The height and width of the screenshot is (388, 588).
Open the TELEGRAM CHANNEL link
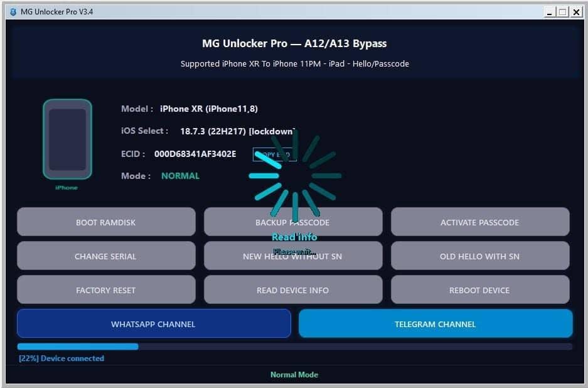pyautogui.click(x=436, y=324)
